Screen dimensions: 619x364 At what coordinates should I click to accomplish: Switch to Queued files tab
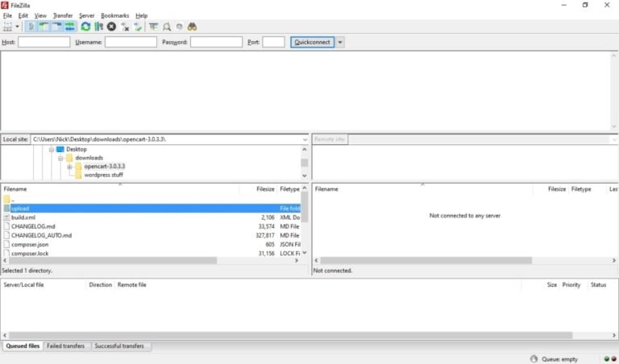click(x=23, y=346)
